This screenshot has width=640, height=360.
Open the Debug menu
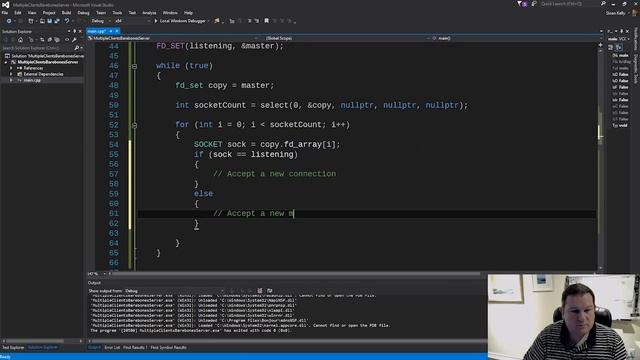[x=83, y=13]
